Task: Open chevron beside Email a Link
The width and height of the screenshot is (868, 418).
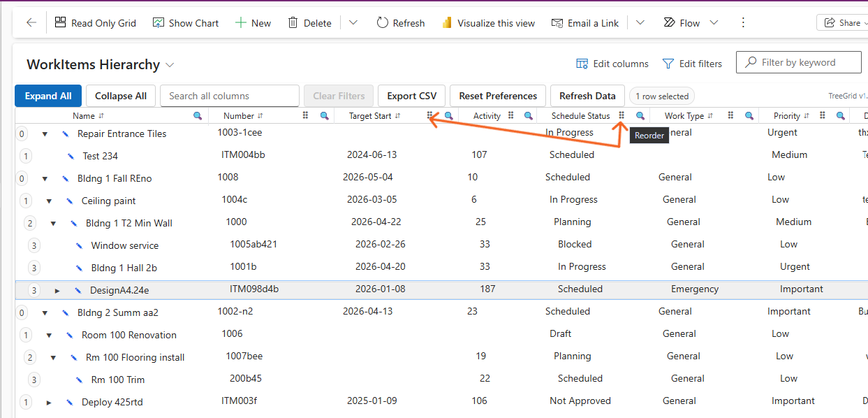Action: pos(640,23)
